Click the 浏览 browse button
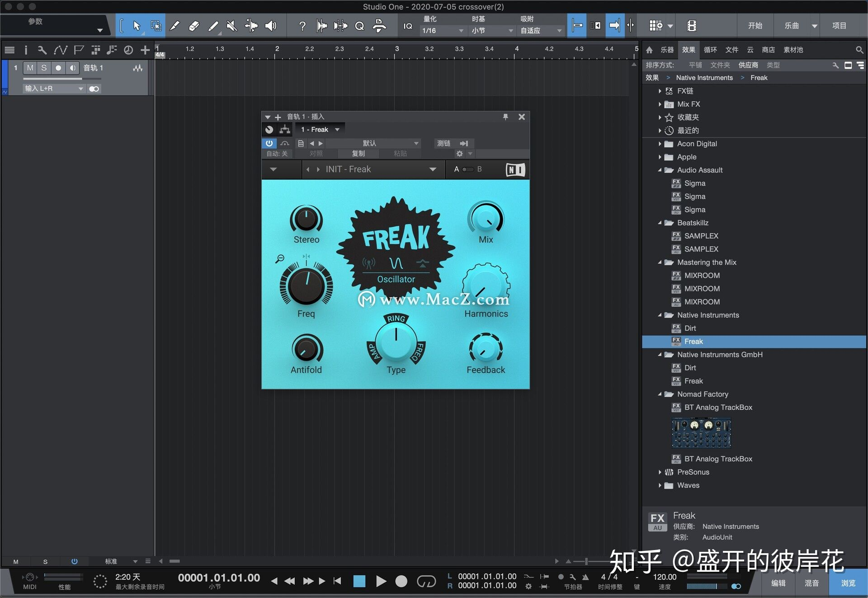 click(x=848, y=583)
